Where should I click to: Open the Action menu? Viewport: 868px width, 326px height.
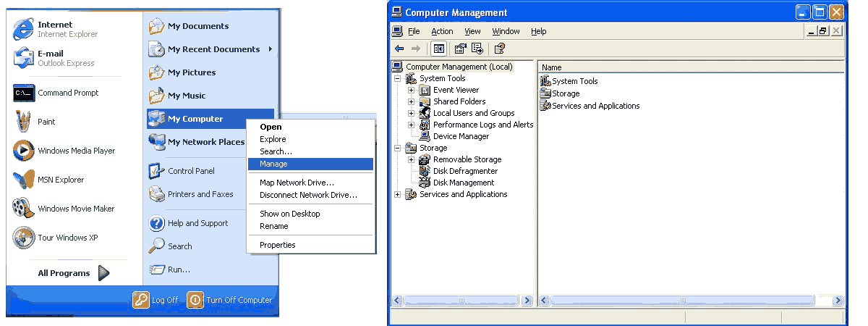(x=442, y=31)
